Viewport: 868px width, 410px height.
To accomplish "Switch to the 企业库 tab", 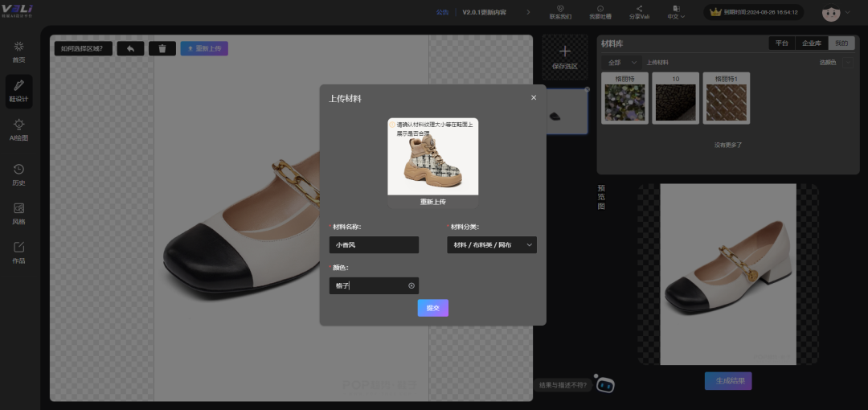I will [812, 43].
